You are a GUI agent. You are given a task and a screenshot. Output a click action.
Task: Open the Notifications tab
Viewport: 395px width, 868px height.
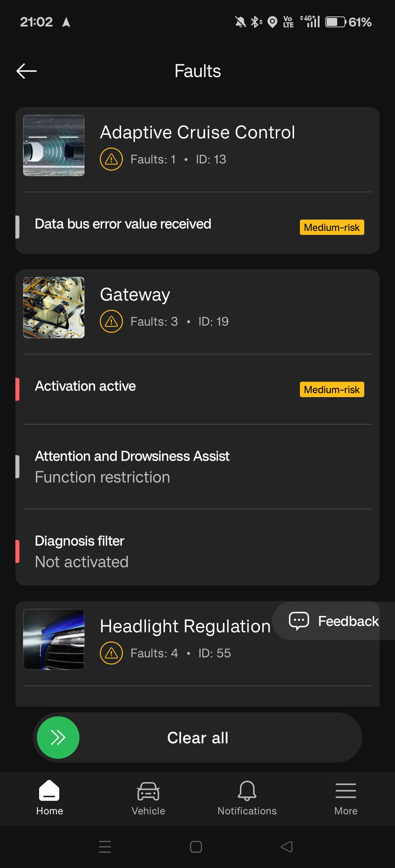click(247, 799)
